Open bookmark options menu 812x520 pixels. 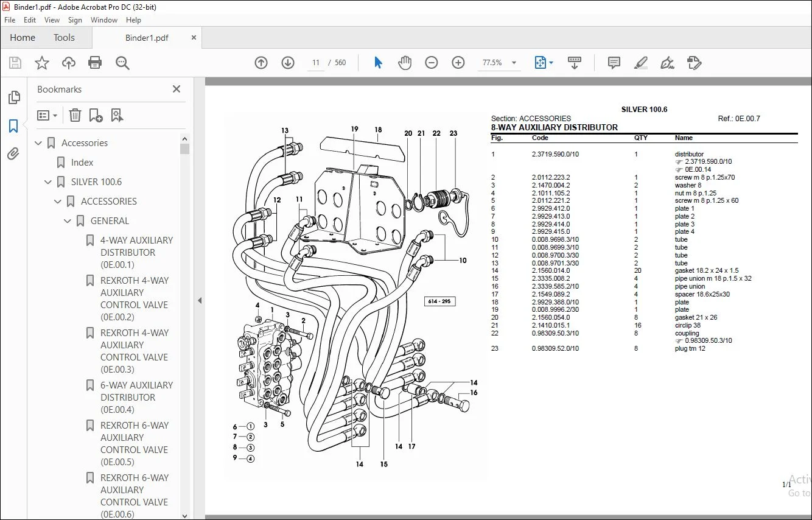click(x=47, y=115)
